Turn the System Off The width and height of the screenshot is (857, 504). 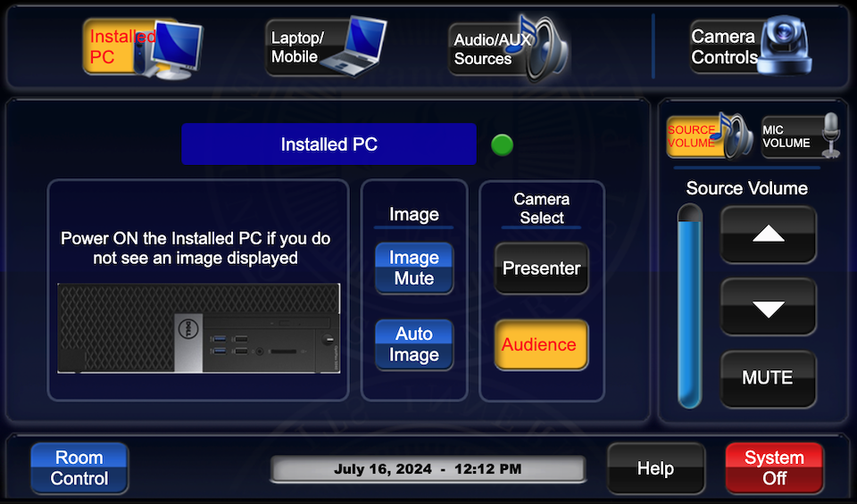click(775, 468)
